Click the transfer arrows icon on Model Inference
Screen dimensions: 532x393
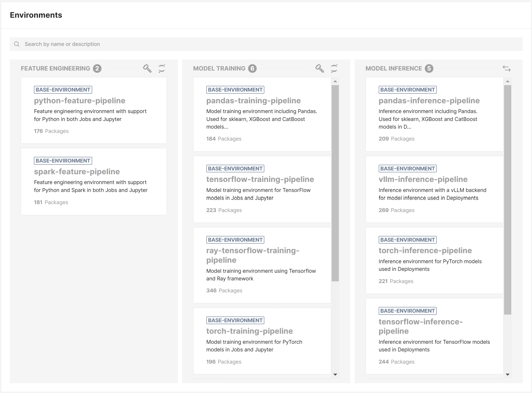[507, 69]
